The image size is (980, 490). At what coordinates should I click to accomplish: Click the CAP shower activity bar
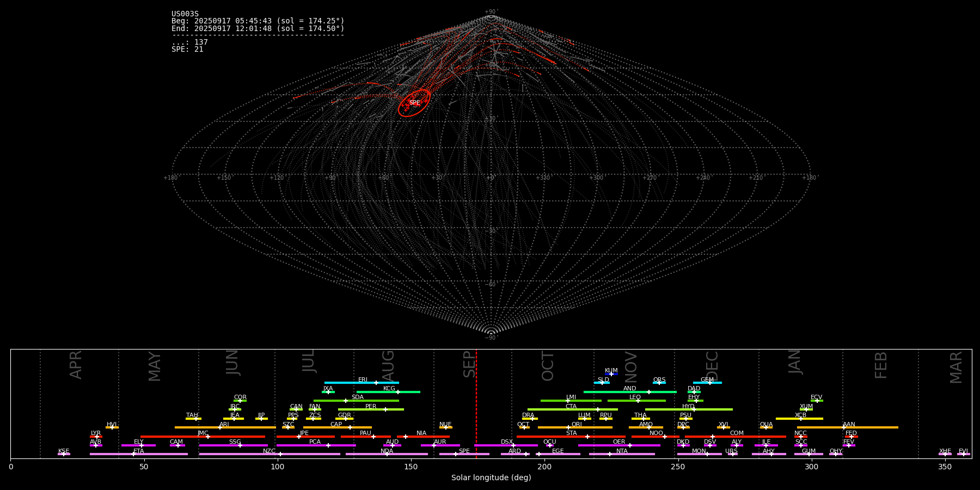(338, 427)
